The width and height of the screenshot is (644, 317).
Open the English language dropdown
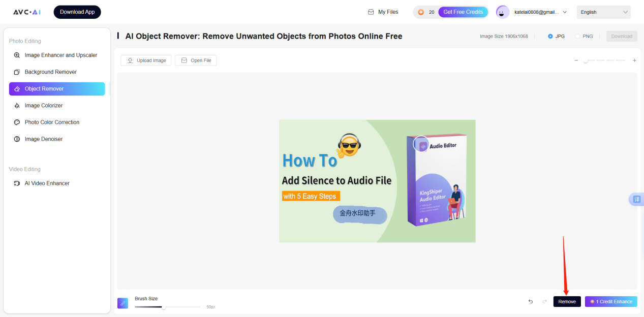(x=603, y=12)
